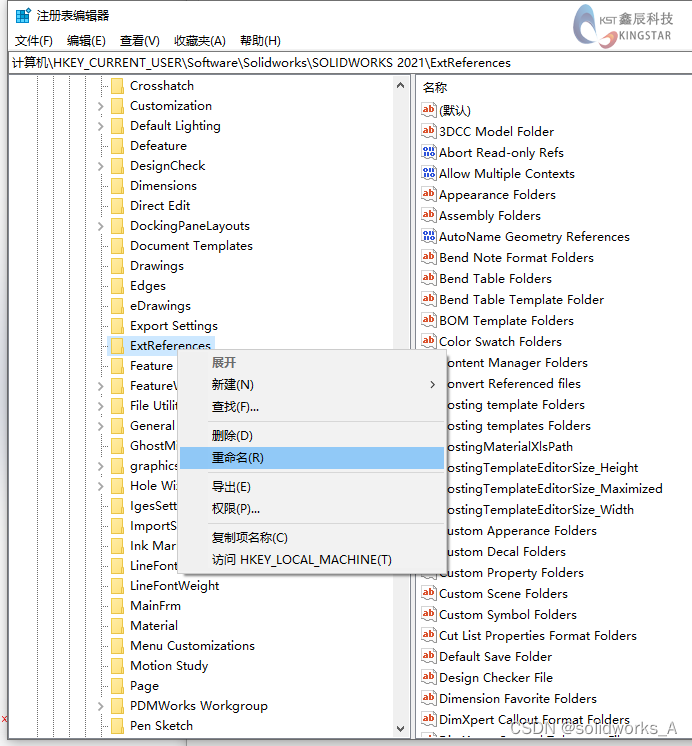Click the string icon of 3DCC Model Folder

point(429,131)
